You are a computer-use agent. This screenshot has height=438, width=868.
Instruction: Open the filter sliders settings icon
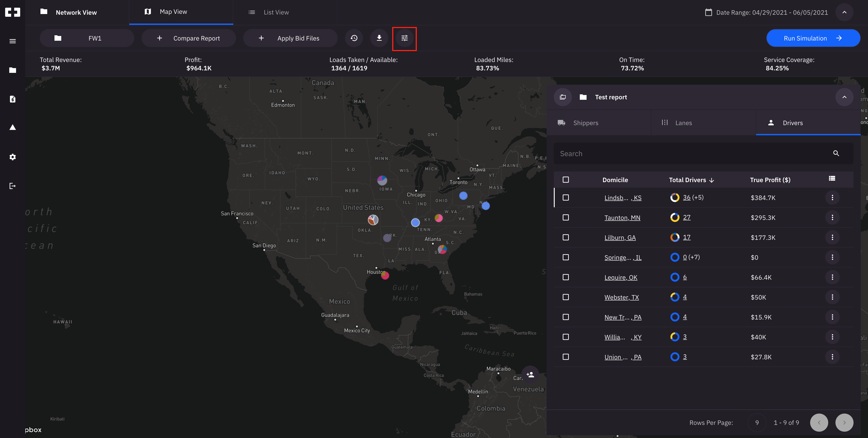(404, 38)
